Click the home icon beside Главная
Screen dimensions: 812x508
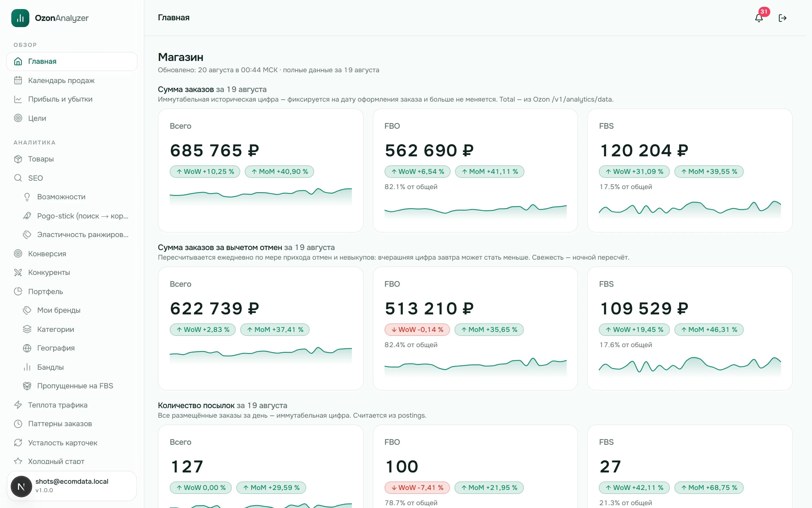coord(18,62)
